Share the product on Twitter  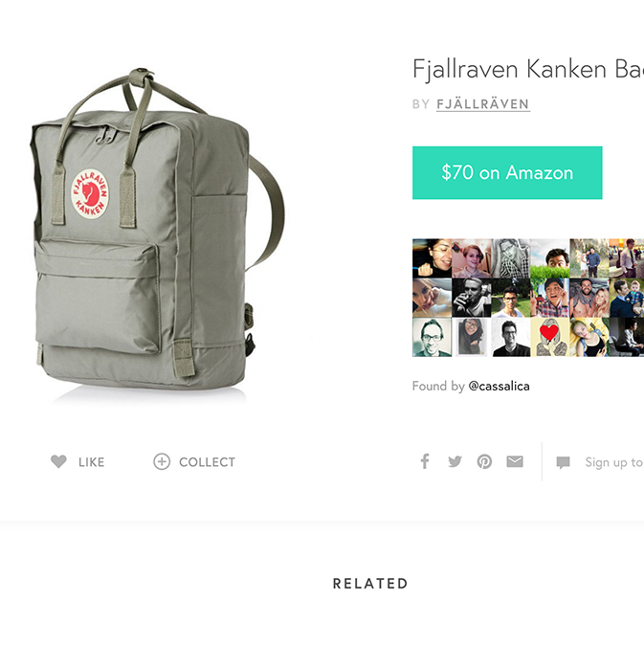pyautogui.click(x=455, y=461)
